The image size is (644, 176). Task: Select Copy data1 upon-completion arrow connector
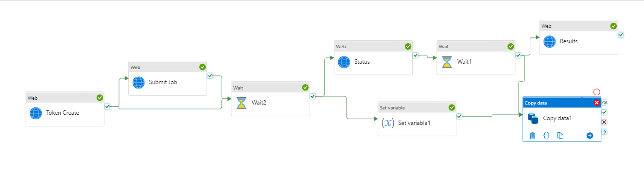tap(604, 132)
